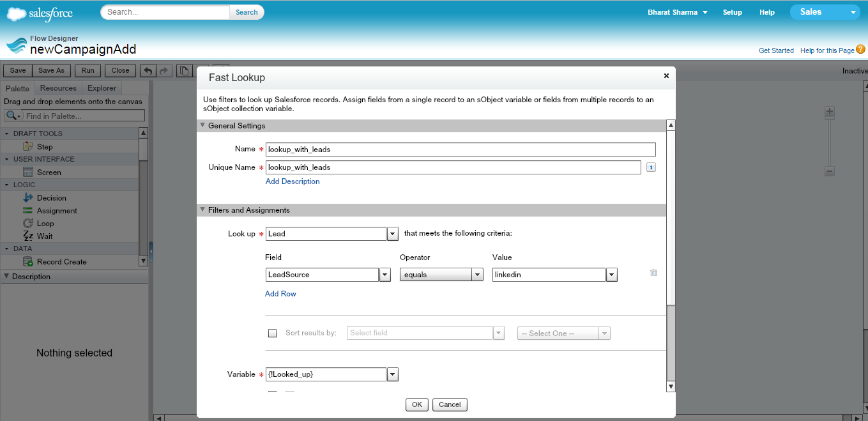Viewport: 868px width, 421px height.
Task: Open the Variable dropdown arrow
Action: click(393, 374)
